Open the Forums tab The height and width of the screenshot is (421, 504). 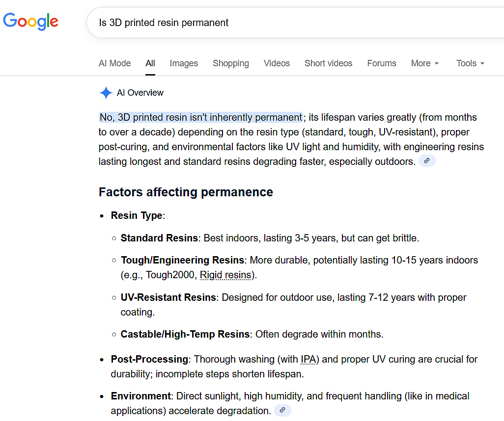pos(382,63)
